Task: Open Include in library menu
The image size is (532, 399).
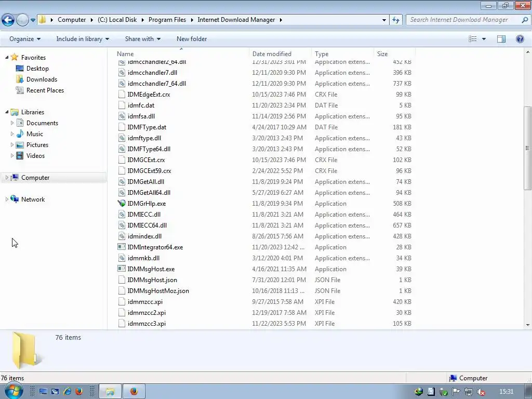Action: (83, 39)
